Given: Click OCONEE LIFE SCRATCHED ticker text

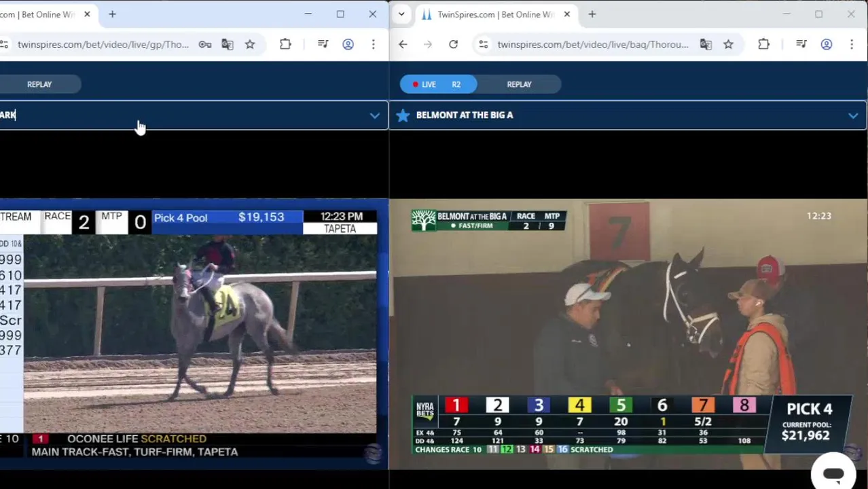Looking at the screenshot, I should point(137,439).
